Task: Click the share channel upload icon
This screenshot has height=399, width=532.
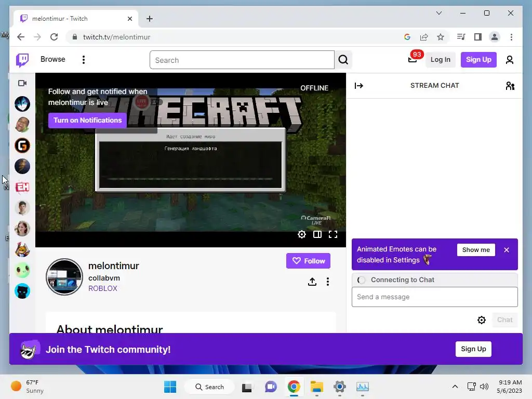Action: 312,282
